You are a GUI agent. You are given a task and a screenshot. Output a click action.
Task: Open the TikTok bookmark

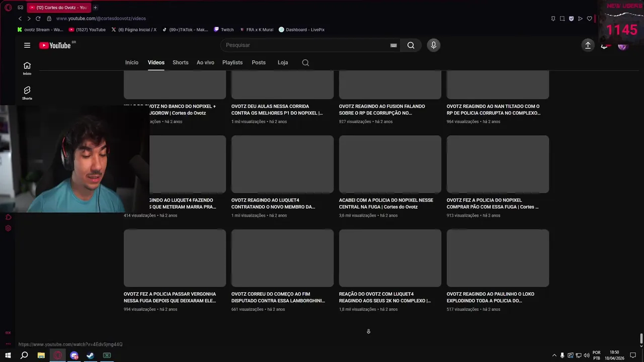pyautogui.click(x=185, y=30)
